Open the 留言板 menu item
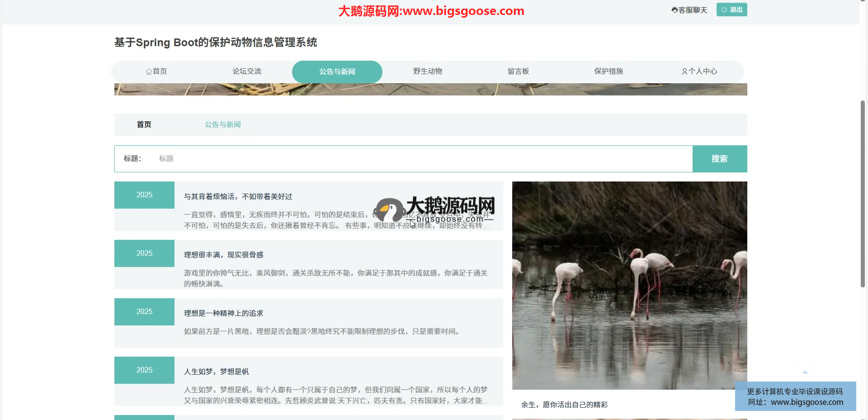 (518, 72)
